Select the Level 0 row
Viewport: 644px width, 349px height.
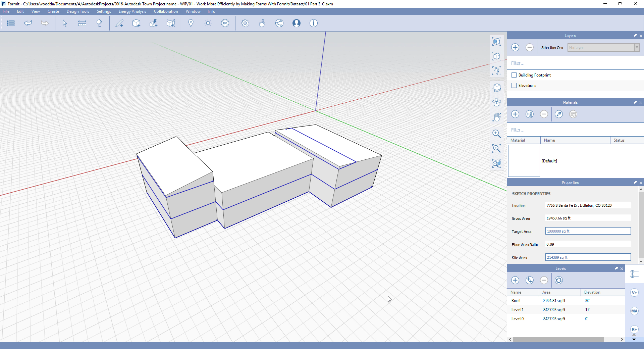(566, 319)
